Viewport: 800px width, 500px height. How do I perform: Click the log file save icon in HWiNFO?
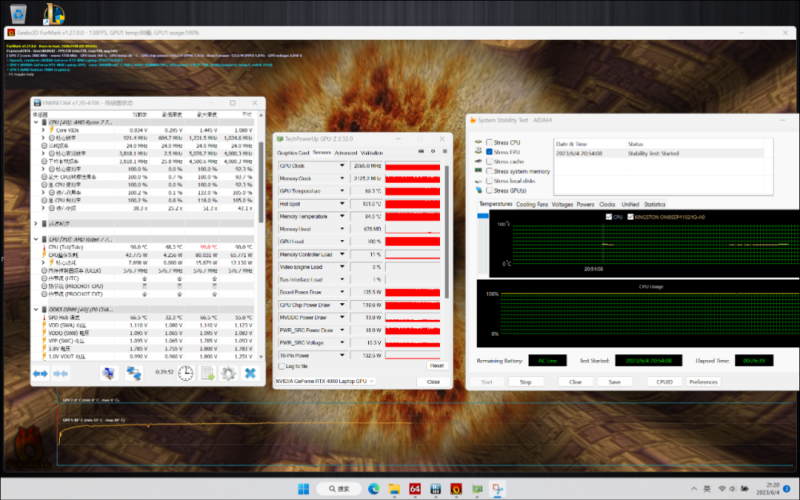pos(207,373)
